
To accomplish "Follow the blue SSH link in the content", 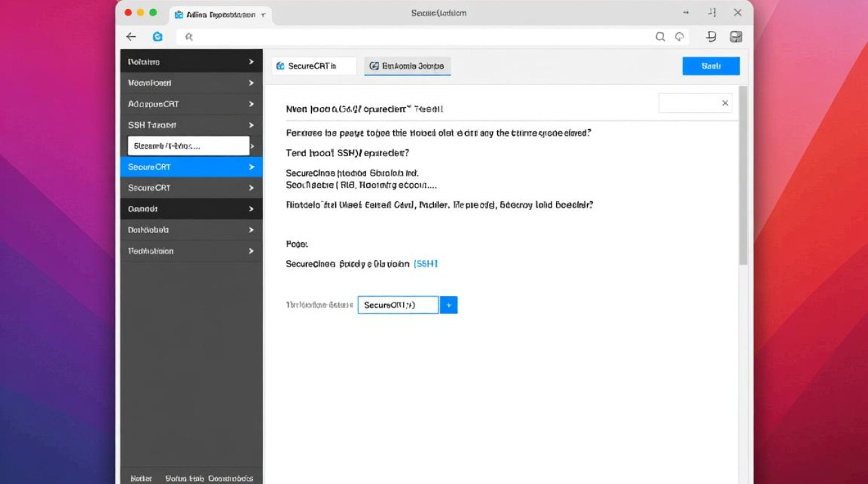I will coord(426,263).
